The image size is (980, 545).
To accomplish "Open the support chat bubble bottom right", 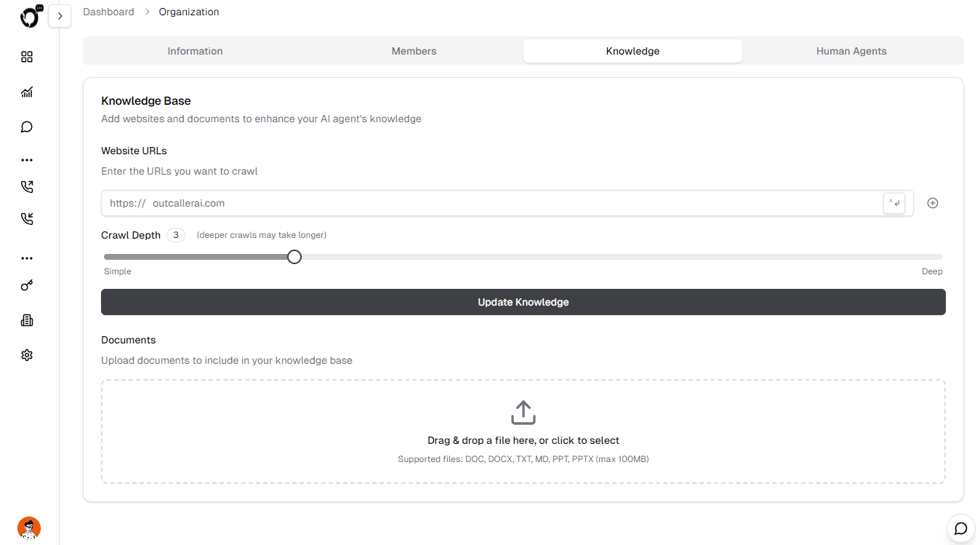I will 960,528.
